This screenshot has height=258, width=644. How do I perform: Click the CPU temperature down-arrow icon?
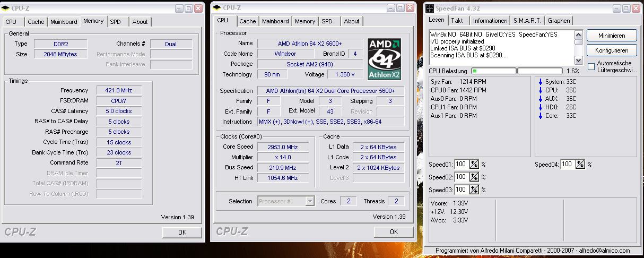[x=540, y=90]
